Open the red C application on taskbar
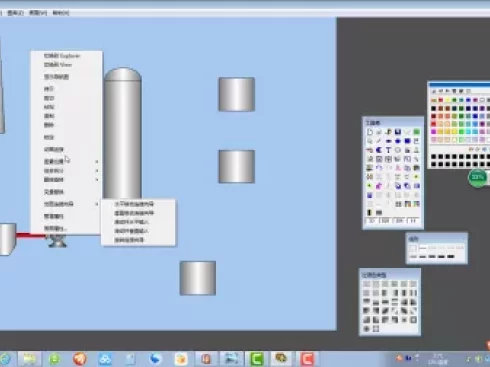The height and width of the screenshot is (367, 490). click(x=307, y=359)
